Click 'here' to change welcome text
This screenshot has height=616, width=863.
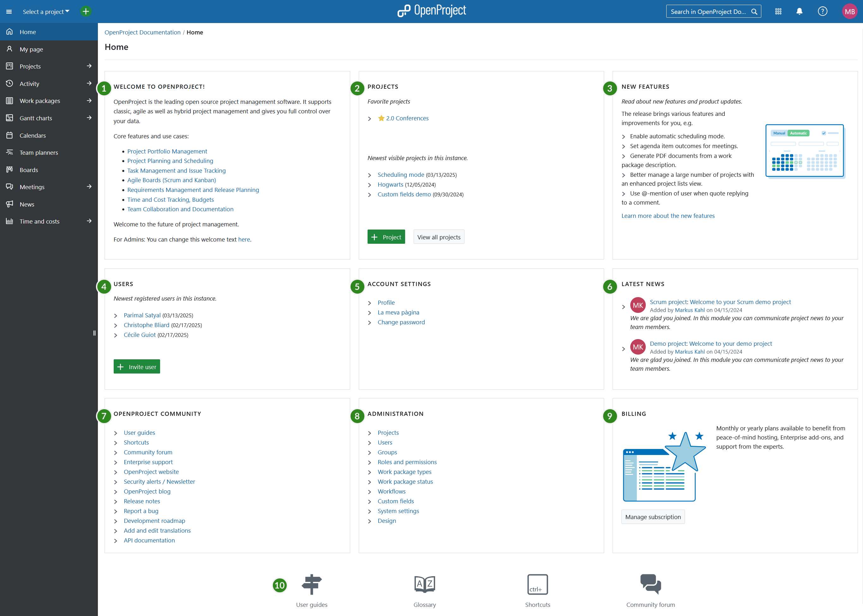(244, 239)
